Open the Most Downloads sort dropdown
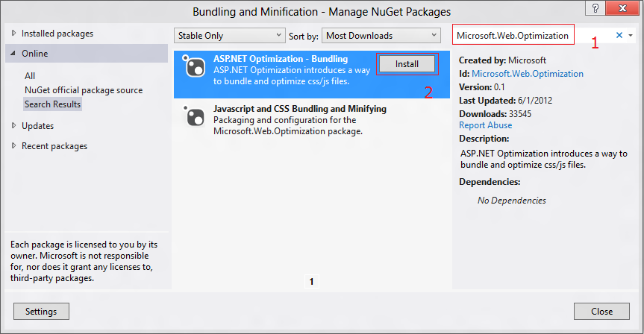Viewport: 644px width, 334px height. [381, 36]
